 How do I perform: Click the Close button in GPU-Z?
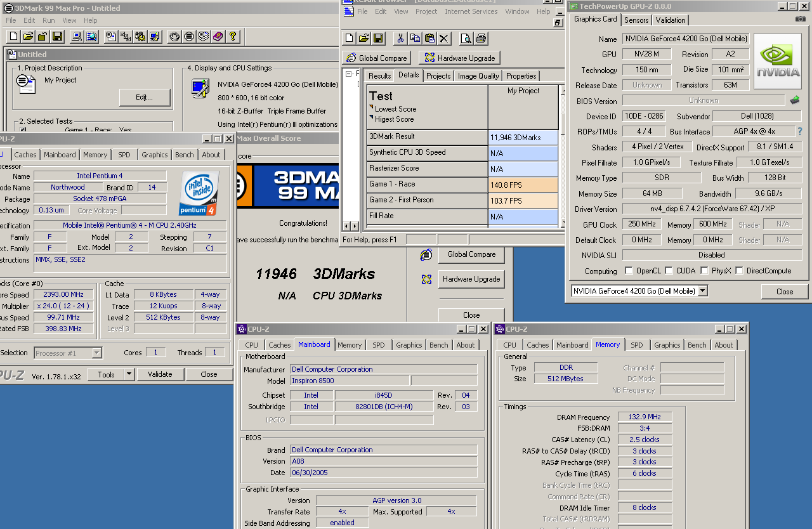pos(785,291)
